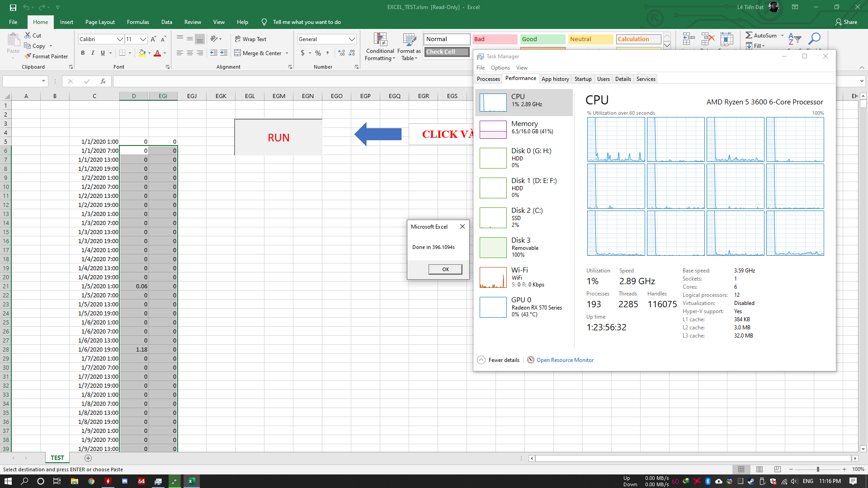
Task: Click the Decrease Font Size icon
Action: [x=163, y=39]
